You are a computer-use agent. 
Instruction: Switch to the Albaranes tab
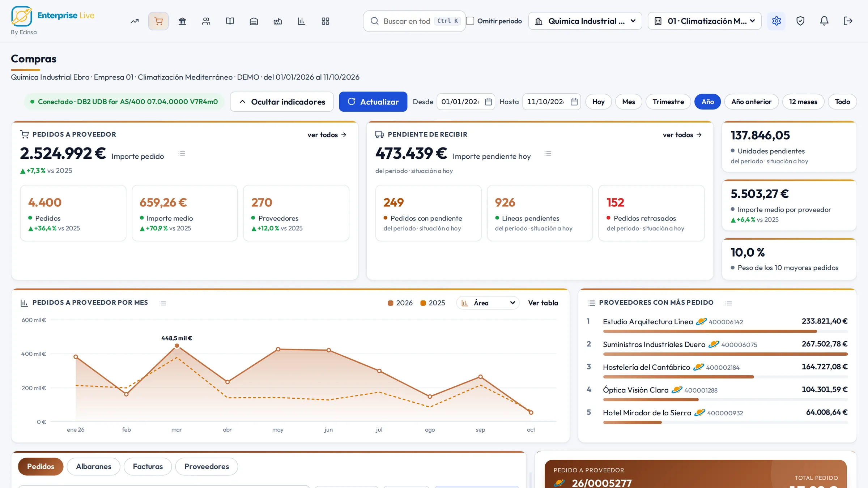tap(94, 466)
